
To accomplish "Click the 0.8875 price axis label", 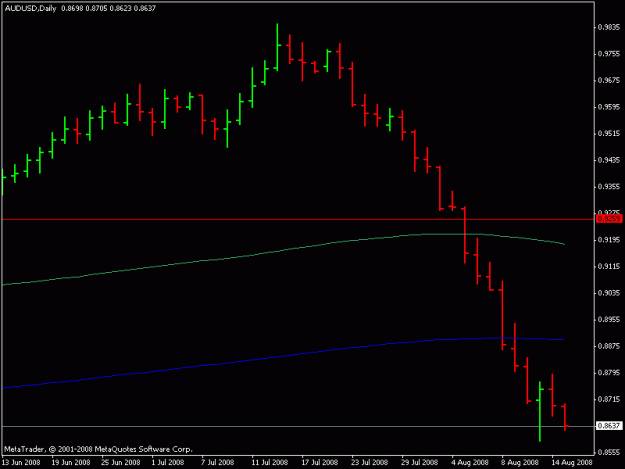I will pyautogui.click(x=609, y=346).
